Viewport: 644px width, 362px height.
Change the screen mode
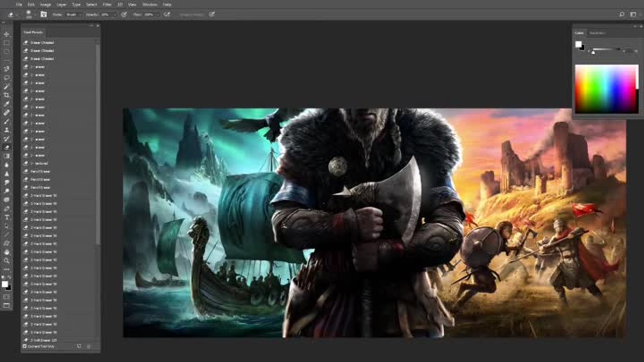(x=7, y=305)
